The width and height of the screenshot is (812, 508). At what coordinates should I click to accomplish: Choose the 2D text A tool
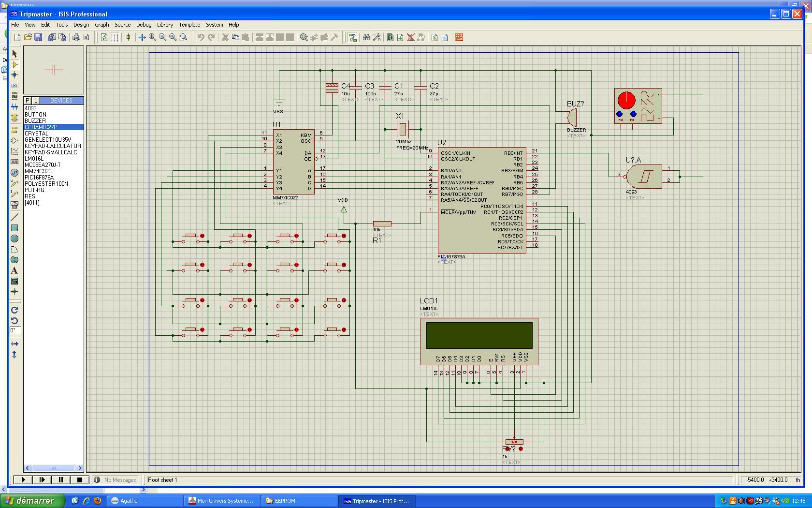(14, 270)
